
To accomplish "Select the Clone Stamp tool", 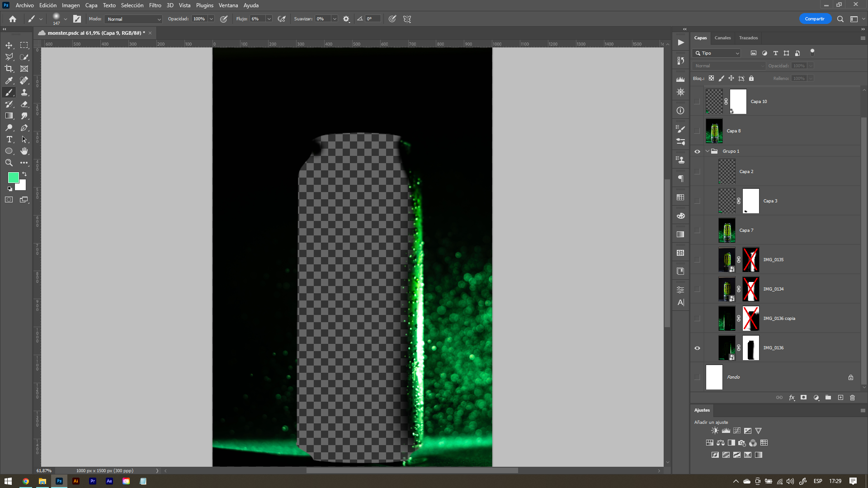I will click(x=24, y=92).
